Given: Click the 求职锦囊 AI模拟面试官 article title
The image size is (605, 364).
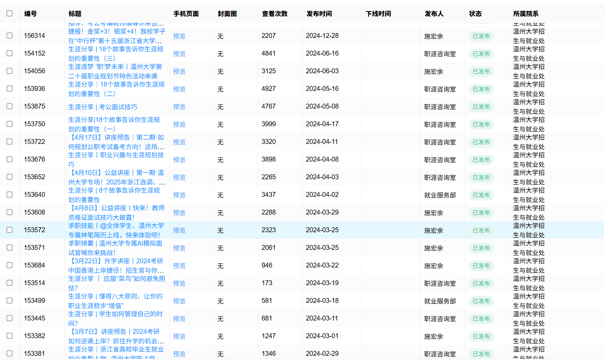Looking at the screenshot, I should click(x=115, y=248).
